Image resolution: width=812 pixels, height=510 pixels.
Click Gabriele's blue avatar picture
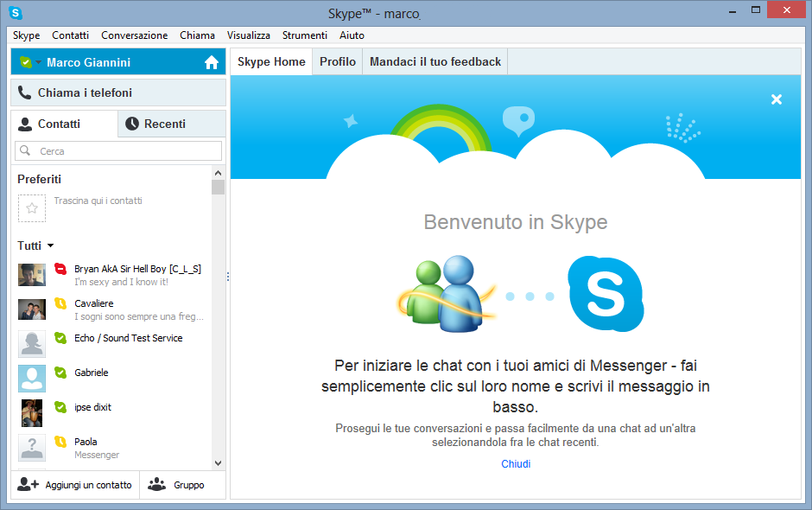(32, 379)
